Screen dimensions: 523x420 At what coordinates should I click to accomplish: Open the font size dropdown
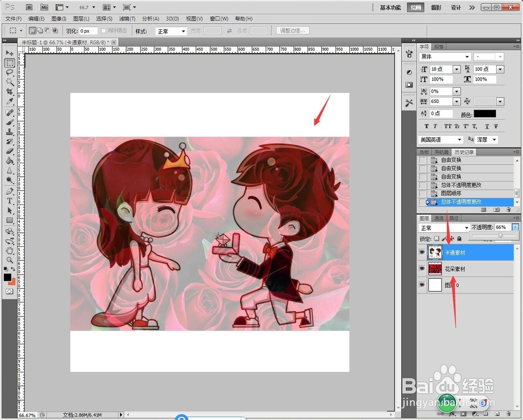[x=457, y=69]
